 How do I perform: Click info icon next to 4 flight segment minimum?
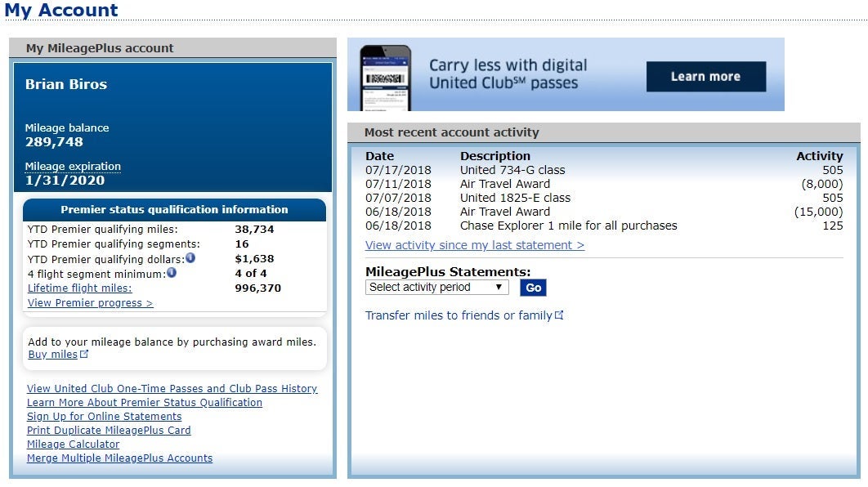tap(172, 273)
